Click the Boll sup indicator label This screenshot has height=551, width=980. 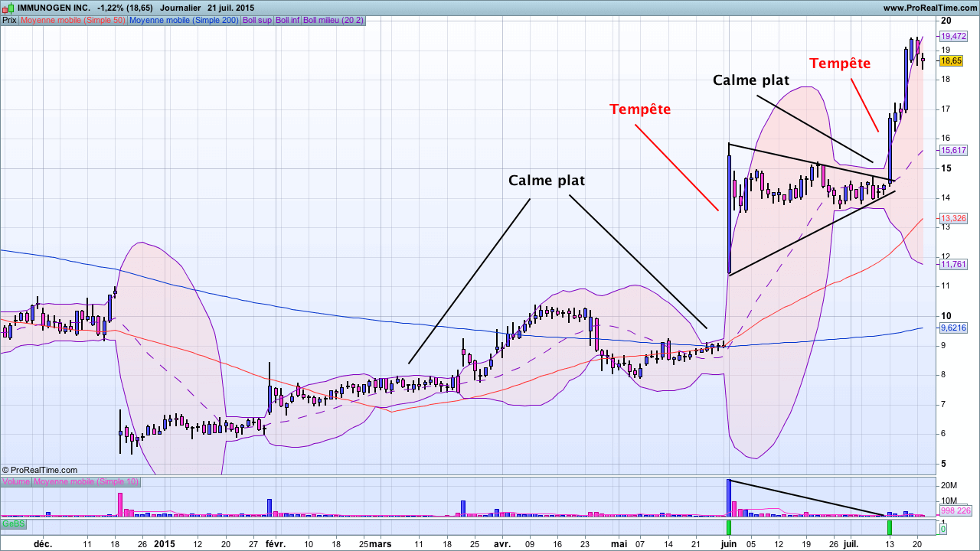point(257,20)
